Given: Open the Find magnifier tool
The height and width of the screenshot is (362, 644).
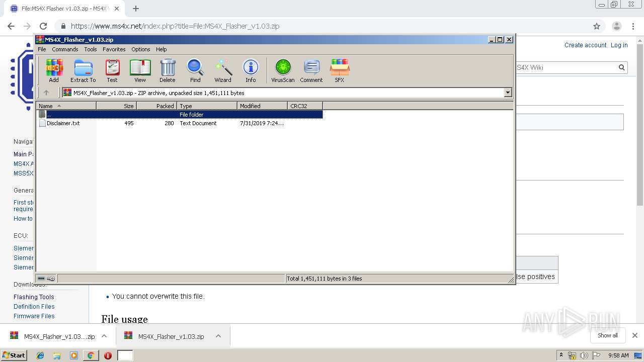Looking at the screenshot, I should (x=195, y=70).
